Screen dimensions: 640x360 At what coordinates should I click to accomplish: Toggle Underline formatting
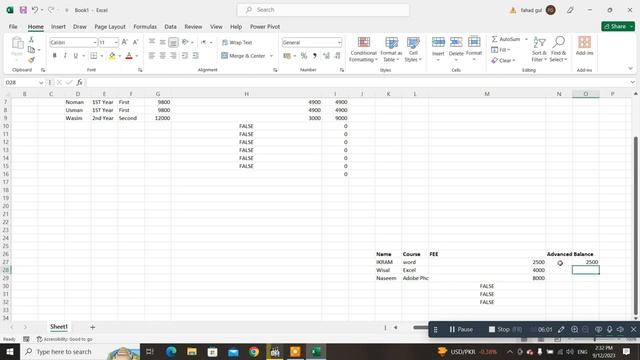tap(76, 56)
